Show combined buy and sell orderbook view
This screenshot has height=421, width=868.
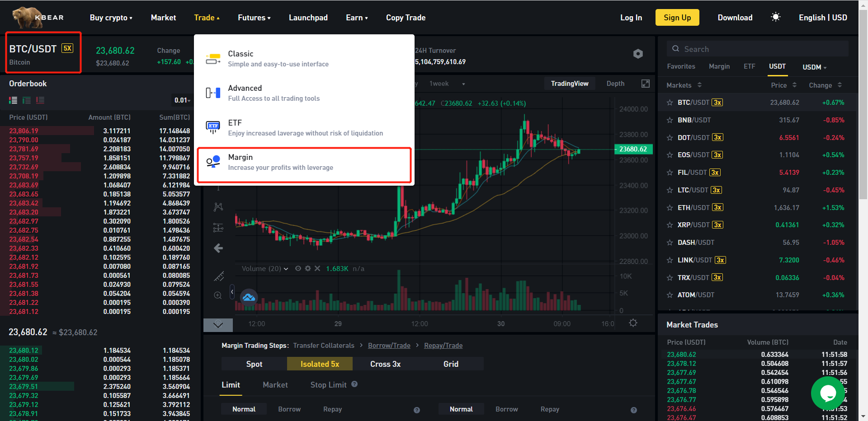coord(13,100)
